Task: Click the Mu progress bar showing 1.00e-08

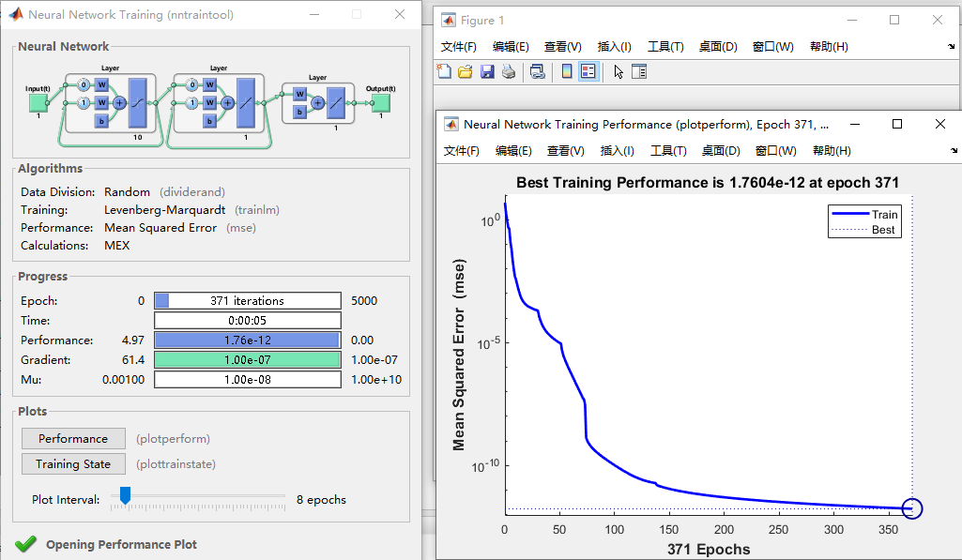Action: (248, 379)
